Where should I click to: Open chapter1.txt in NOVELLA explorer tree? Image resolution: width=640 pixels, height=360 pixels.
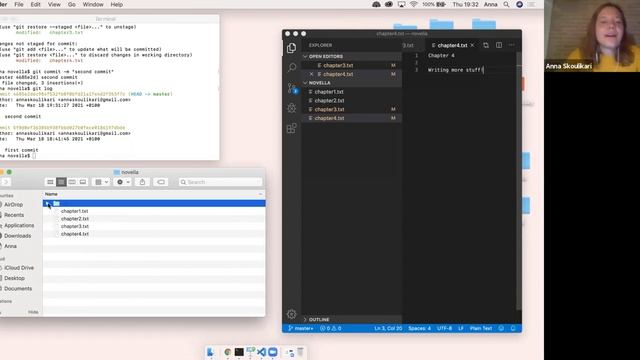329,92
